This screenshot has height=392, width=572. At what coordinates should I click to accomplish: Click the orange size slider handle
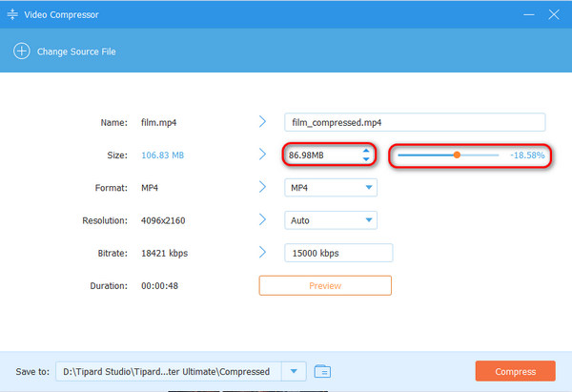click(457, 155)
